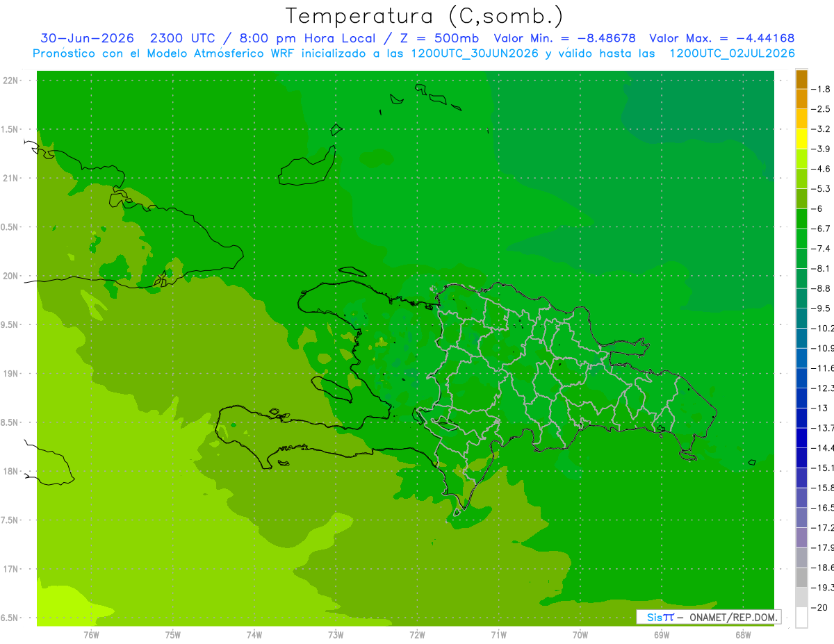Click the "-14.4" colorbar value

pos(823,447)
